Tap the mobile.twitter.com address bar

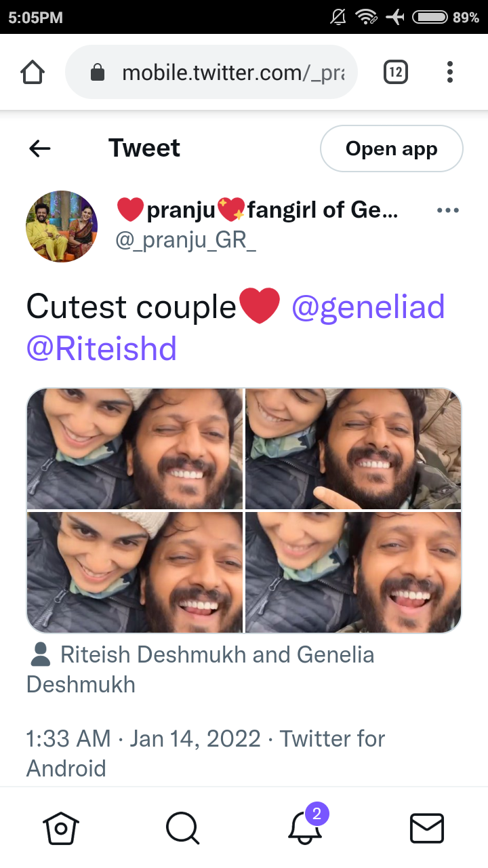tap(211, 72)
